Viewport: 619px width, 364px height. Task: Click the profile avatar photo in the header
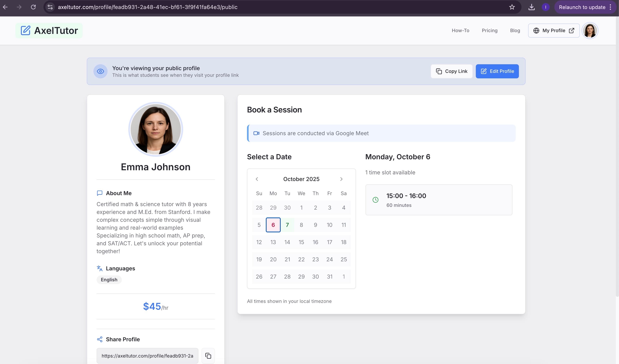[x=590, y=30]
